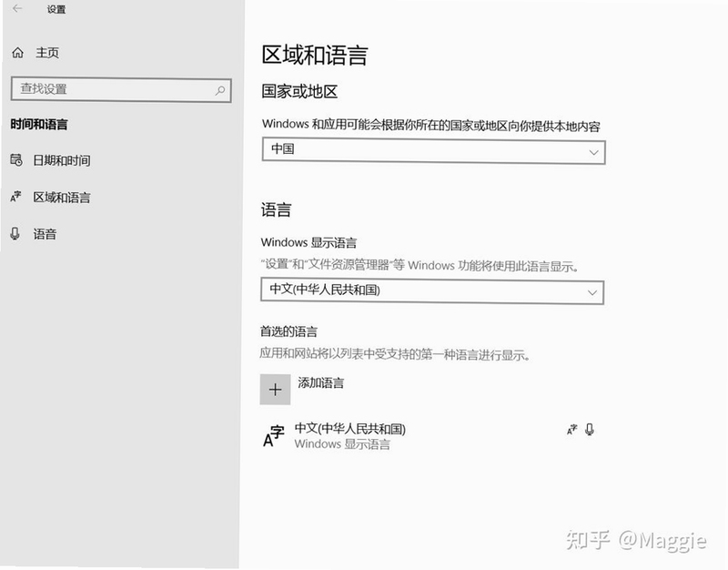This screenshot has height=570, width=728.
Task: Click the 语言 section heading
Action: pyautogui.click(x=276, y=209)
